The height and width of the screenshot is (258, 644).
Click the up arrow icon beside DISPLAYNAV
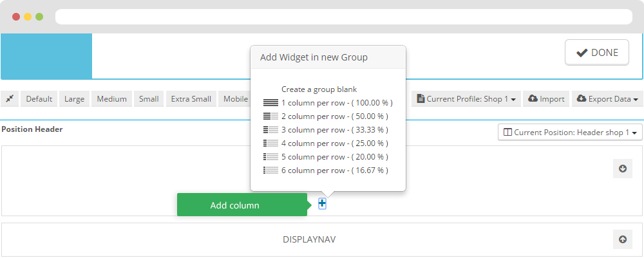pyautogui.click(x=622, y=239)
